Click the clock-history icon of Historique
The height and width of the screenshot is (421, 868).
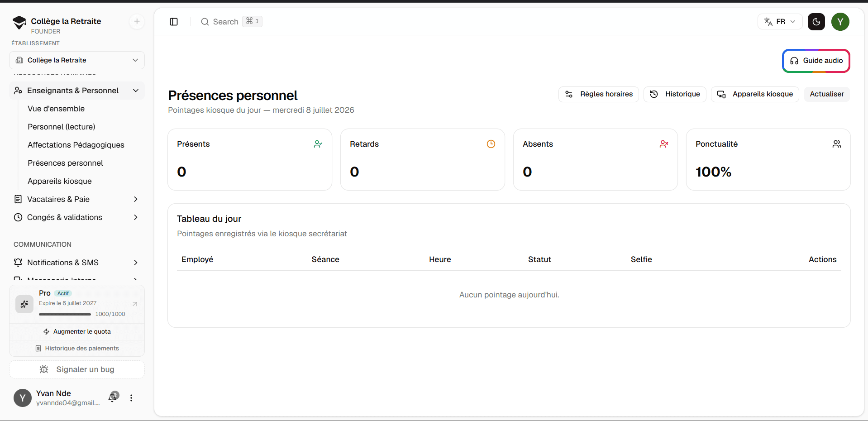[654, 94]
